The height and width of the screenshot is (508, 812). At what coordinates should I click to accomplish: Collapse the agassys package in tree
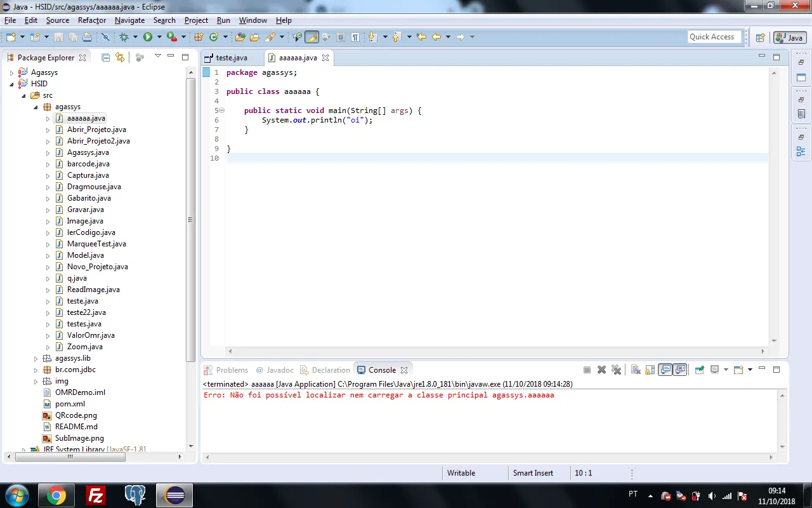pyautogui.click(x=36, y=107)
